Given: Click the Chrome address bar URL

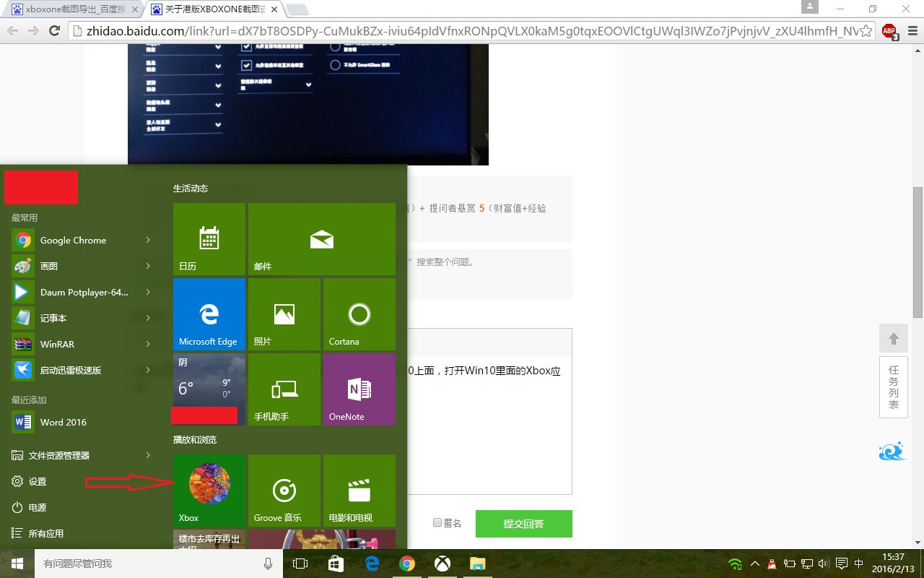Looking at the screenshot, I should tap(471, 31).
